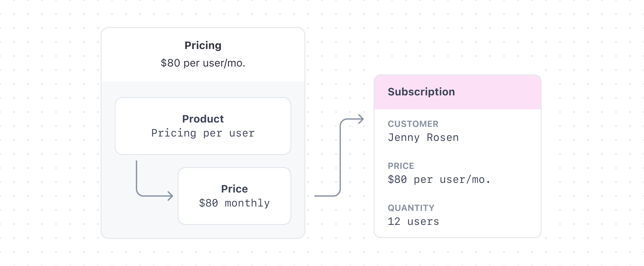Click the QUANTITY field label
Screen dimensions: 644x266
click(x=411, y=208)
